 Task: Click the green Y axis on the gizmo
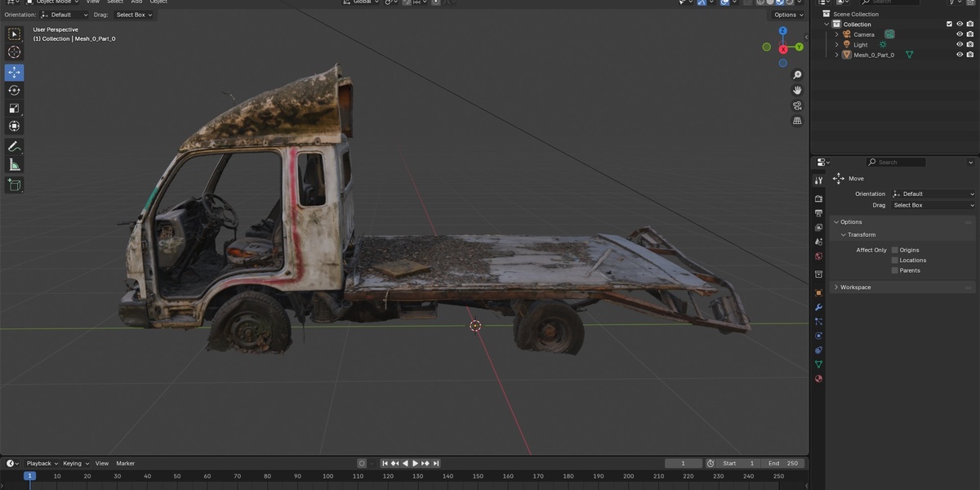[799, 47]
